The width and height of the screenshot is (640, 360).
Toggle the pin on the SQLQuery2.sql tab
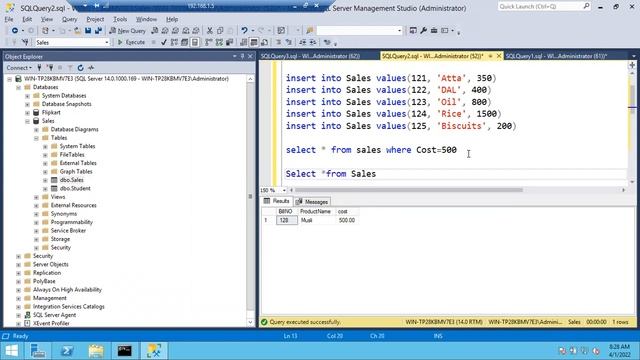[490, 56]
